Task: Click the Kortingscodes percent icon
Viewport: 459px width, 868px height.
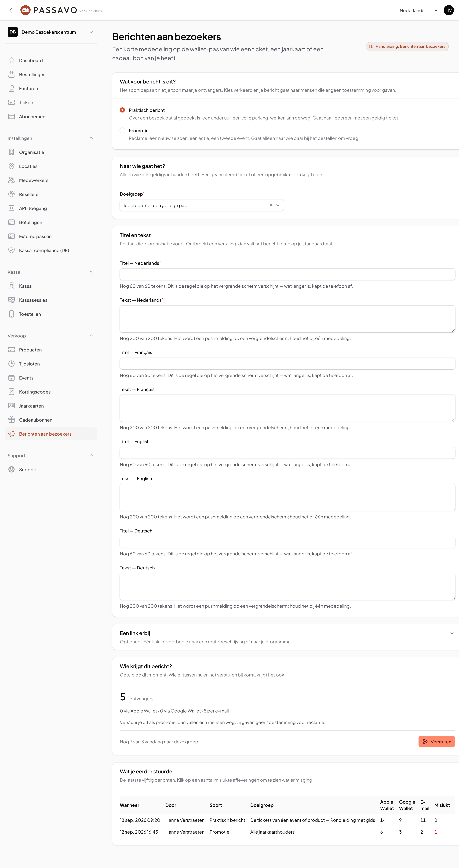Action: click(x=11, y=392)
